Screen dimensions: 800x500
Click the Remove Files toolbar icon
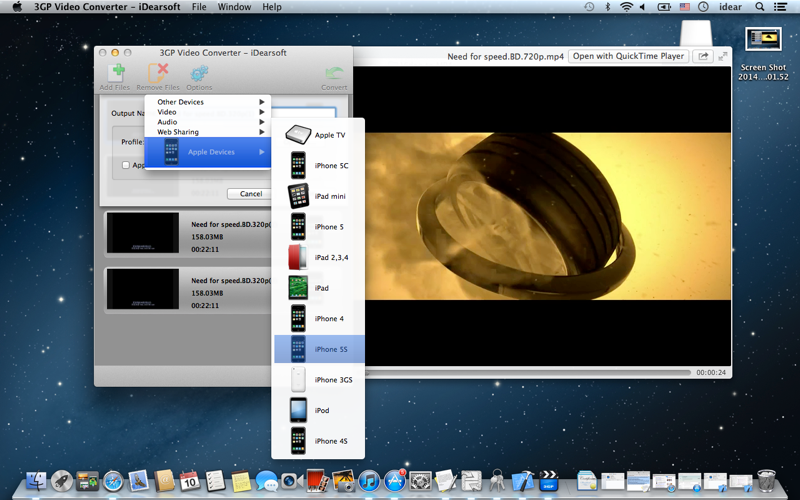(158, 74)
